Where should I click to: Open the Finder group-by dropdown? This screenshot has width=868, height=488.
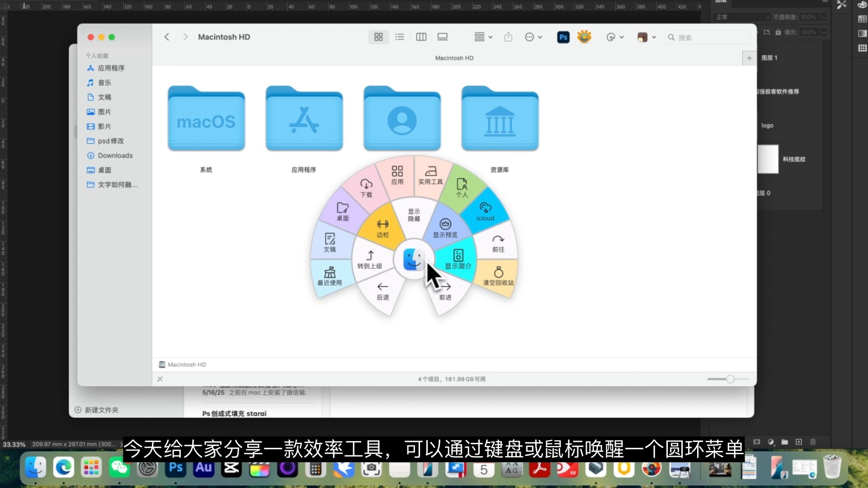pyautogui.click(x=483, y=37)
